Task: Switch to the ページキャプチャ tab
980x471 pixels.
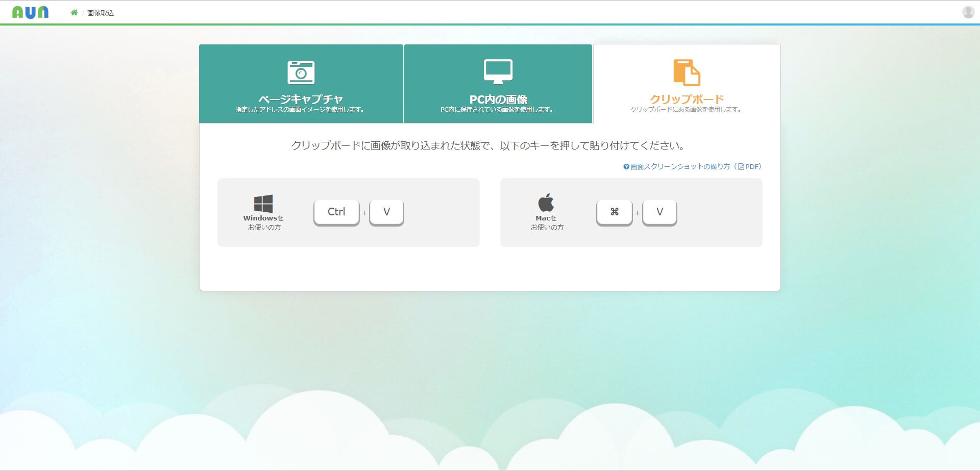Action: (301, 84)
